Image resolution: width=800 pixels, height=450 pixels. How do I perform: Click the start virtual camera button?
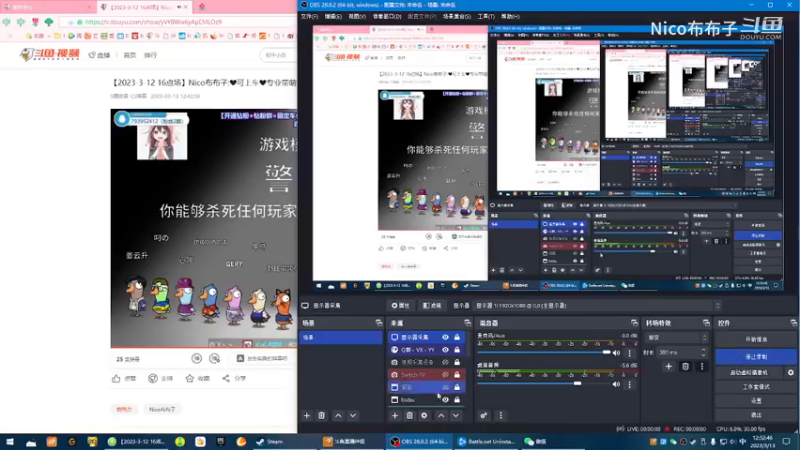click(x=749, y=372)
